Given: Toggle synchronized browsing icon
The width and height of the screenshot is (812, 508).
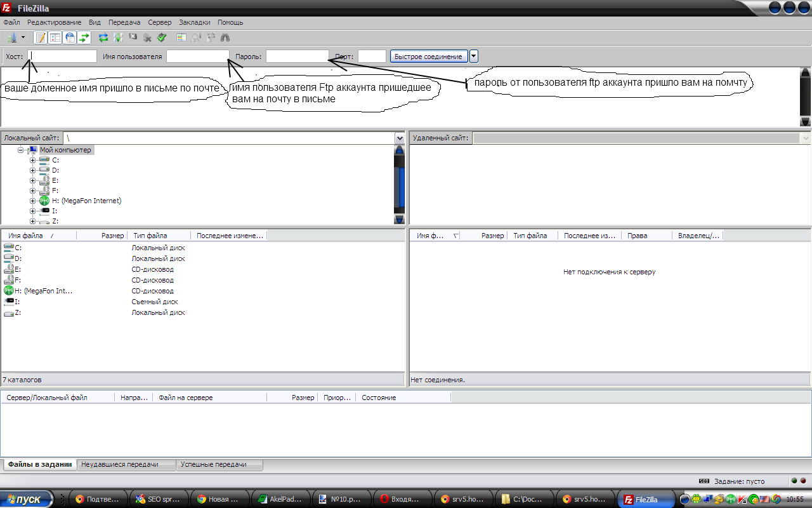Looking at the screenshot, I should tap(211, 37).
